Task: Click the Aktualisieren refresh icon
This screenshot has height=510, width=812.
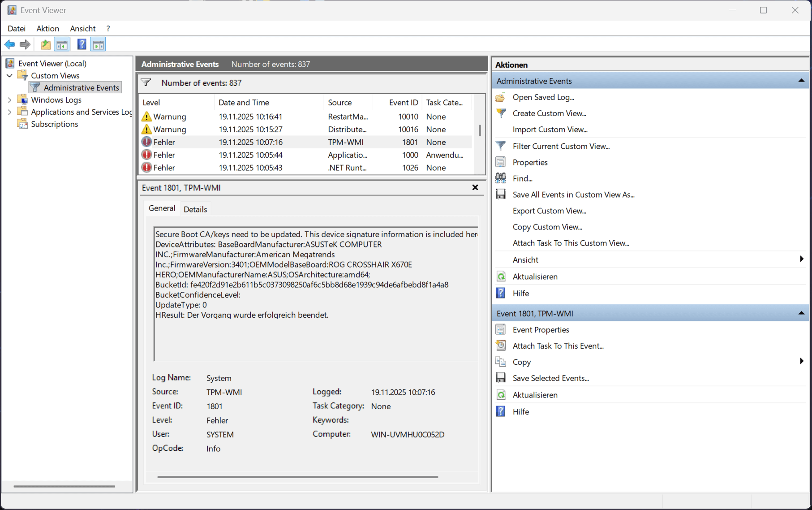Action: 500,276
